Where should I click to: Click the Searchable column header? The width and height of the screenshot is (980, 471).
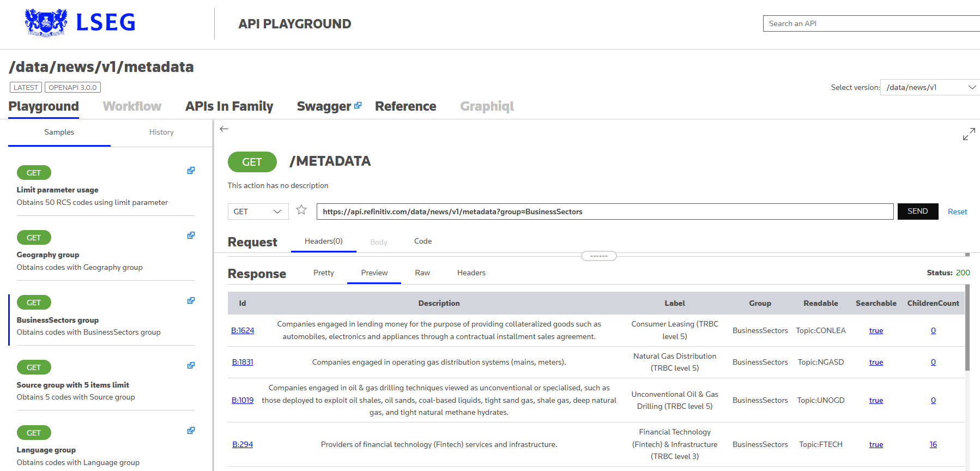pos(876,303)
